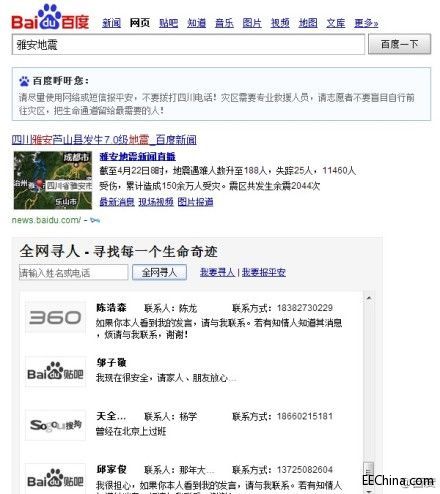This screenshot has width=440, height=494.
Task: Click the scroll-up arrow of results list
Action: (x=369, y=298)
